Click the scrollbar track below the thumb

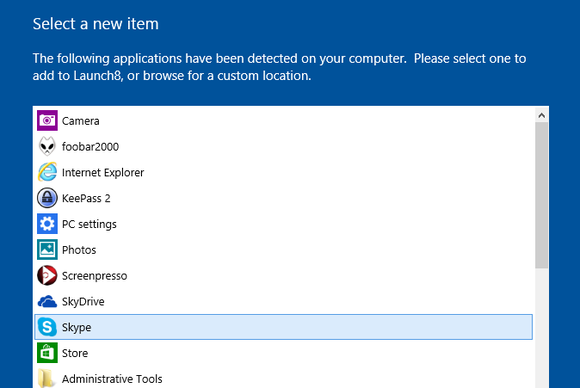[x=542, y=328]
